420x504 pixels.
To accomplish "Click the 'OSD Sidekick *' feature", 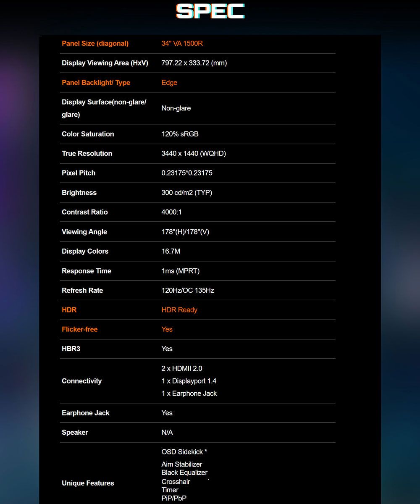I will (184, 452).
